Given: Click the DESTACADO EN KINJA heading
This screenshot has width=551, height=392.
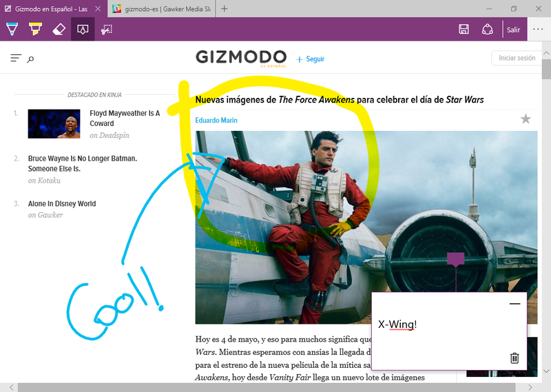Looking at the screenshot, I should 94,95.
